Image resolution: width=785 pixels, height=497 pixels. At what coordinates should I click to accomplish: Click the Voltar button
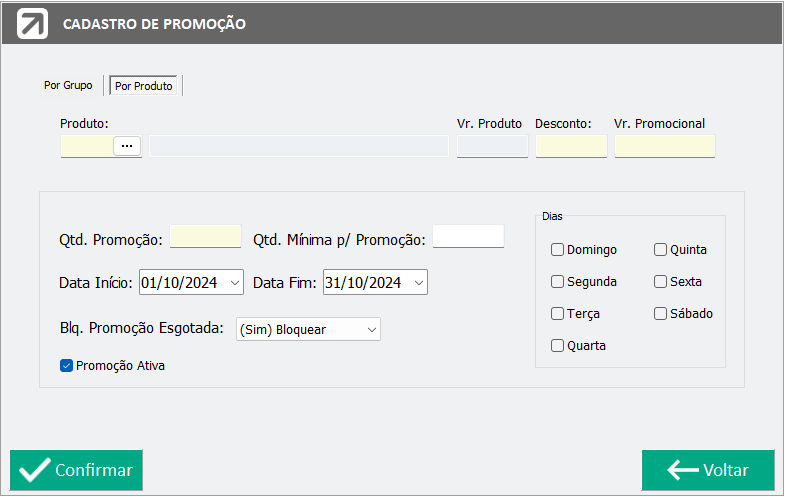(708, 470)
